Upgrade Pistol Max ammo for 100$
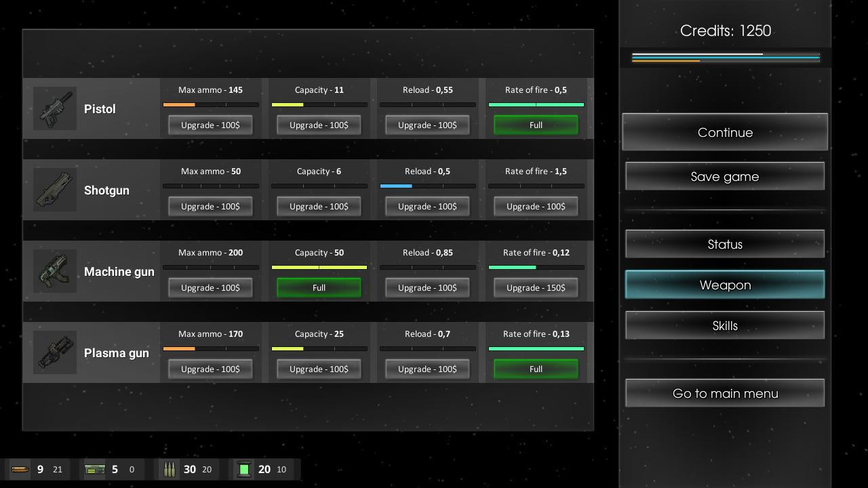 coord(210,125)
